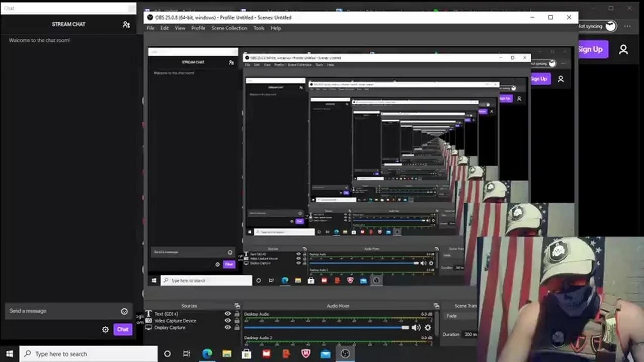The width and height of the screenshot is (644, 362).
Task: Lock the Text (GDI+) source
Action: (x=236, y=314)
